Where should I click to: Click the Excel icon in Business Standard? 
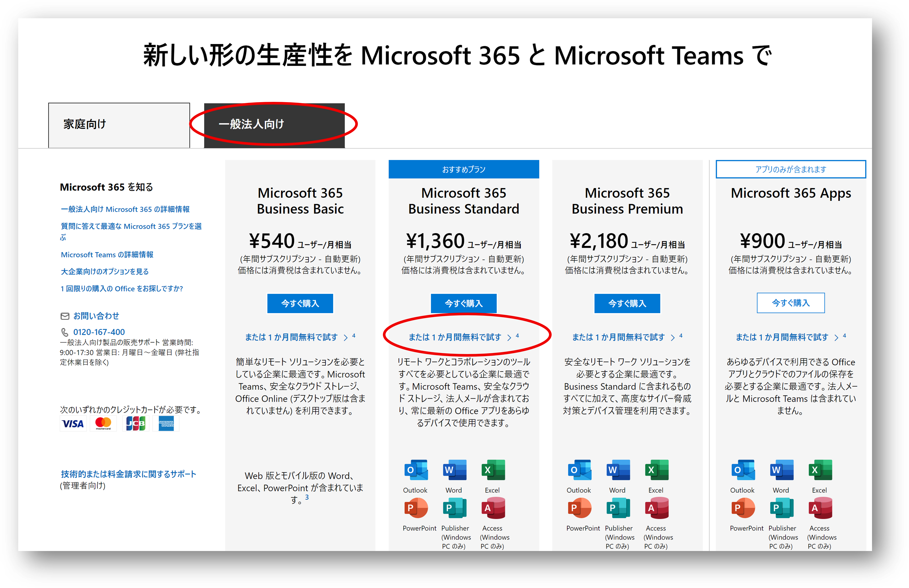click(x=493, y=470)
